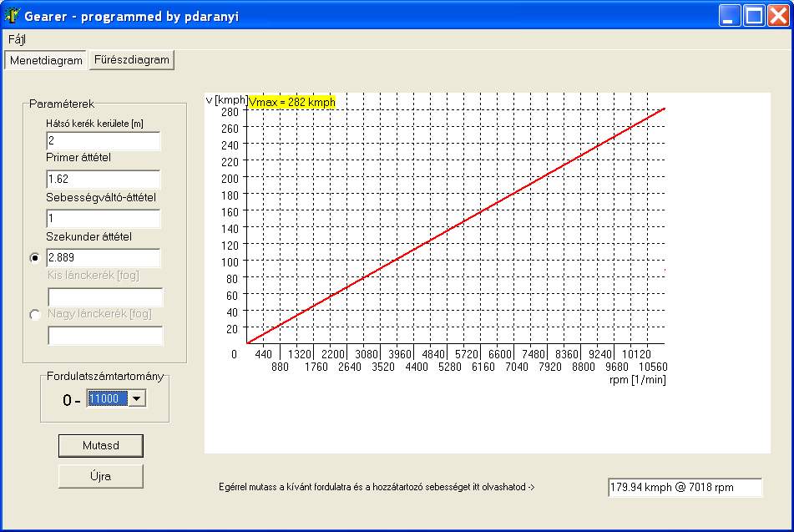Select the Szekunder áttétel radio button

35,258
